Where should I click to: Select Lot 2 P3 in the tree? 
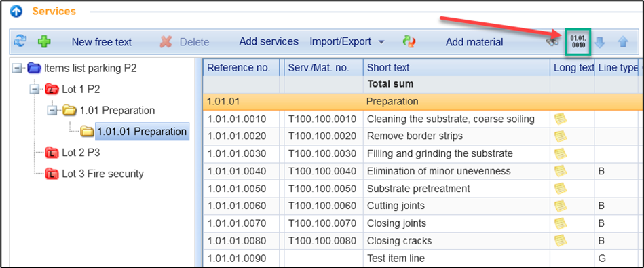(81, 153)
